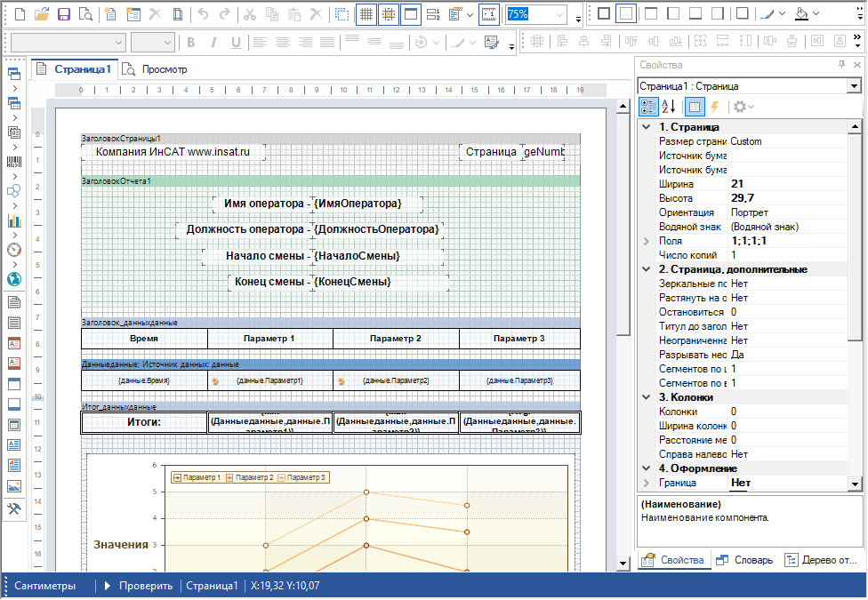Switch to Просмотр preview tab

tap(155, 69)
